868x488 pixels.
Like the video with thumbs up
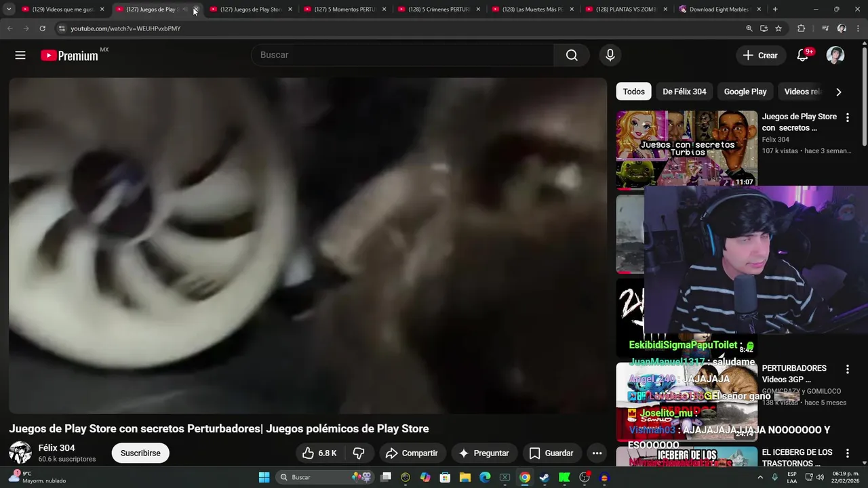point(319,453)
